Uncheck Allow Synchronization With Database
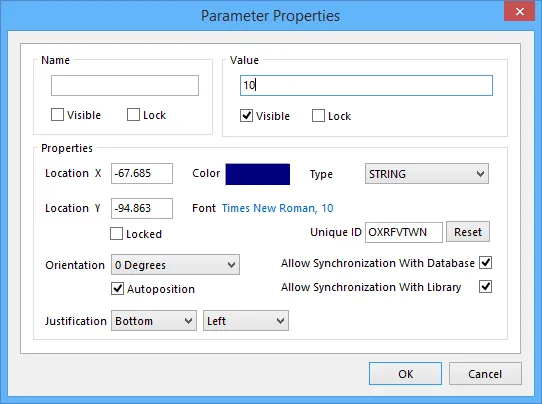Image resolution: width=542 pixels, height=404 pixels. [485, 263]
